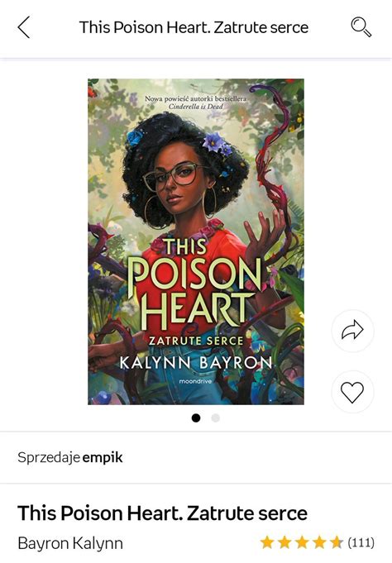Screen dimensions: 392x563
Task: Tap the moondrive publisher logo on cover
Action: pos(195,381)
